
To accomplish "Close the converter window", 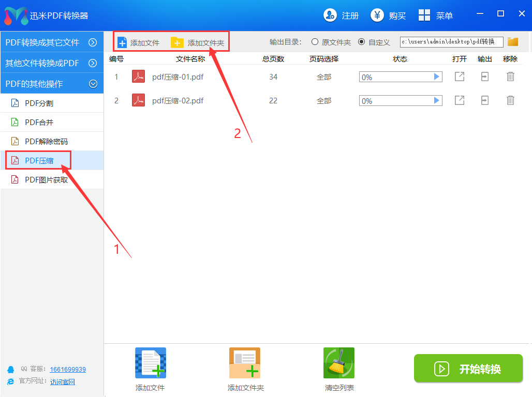I will (522, 13).
